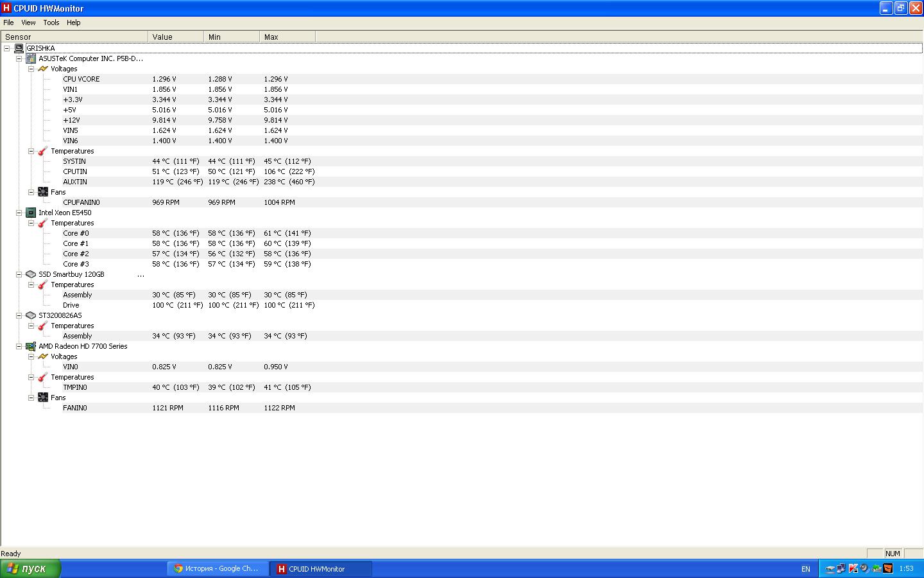This screenshot has width=924, height=578.
Task: Click the thermometer icon under ASUSTeK motherboard
Action: tap(43, 151)
